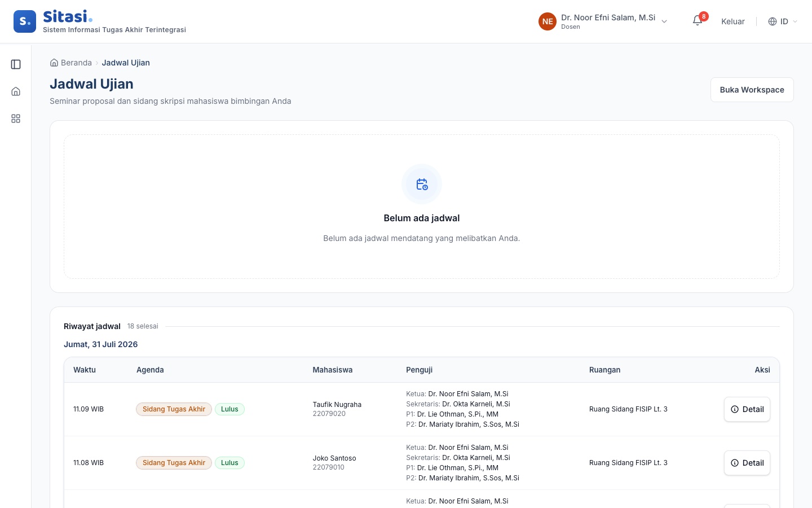This screenshot has width=812, height=508.
Task: Click Ruang Sidang FISIP Lt. 3 for Taufik Nugraha
Action: point(628,409)
